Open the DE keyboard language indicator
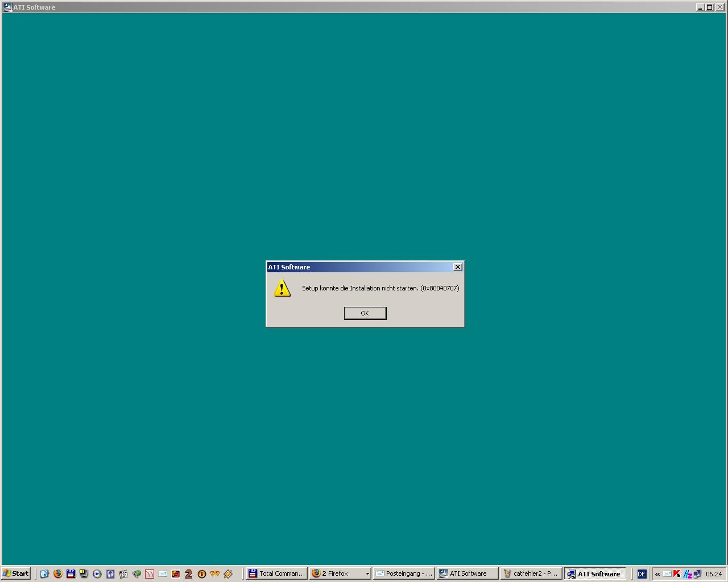The width and height of the screenshot is (728, 582). [642, 574]
